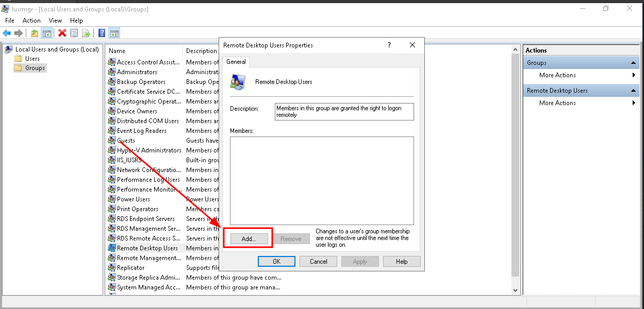Open Properties via the toolbar icon
Viewport: 644px width, 309px height.
pyautogui.click(x=74, y=33)
